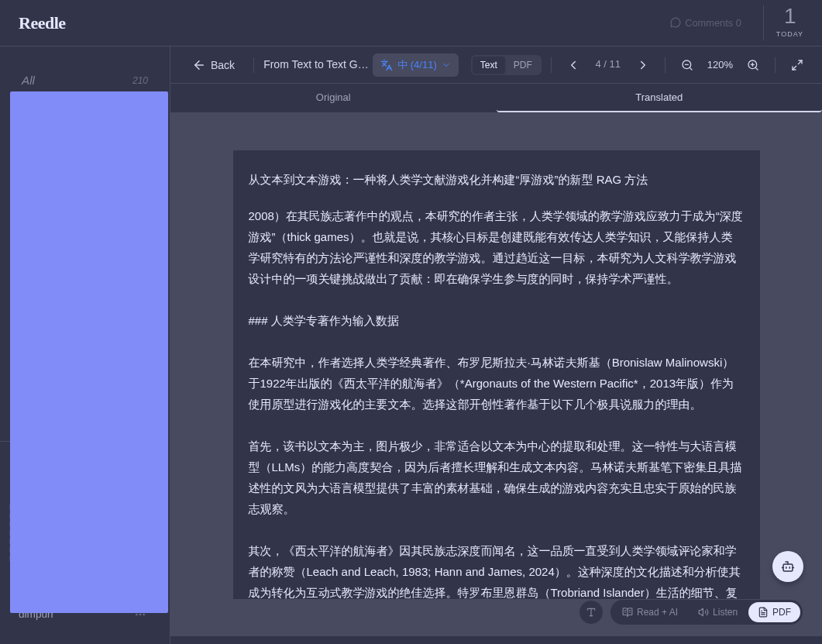Go to the previous page
Image resolution: width=822 pixels, height=644 pixels.
573,65
